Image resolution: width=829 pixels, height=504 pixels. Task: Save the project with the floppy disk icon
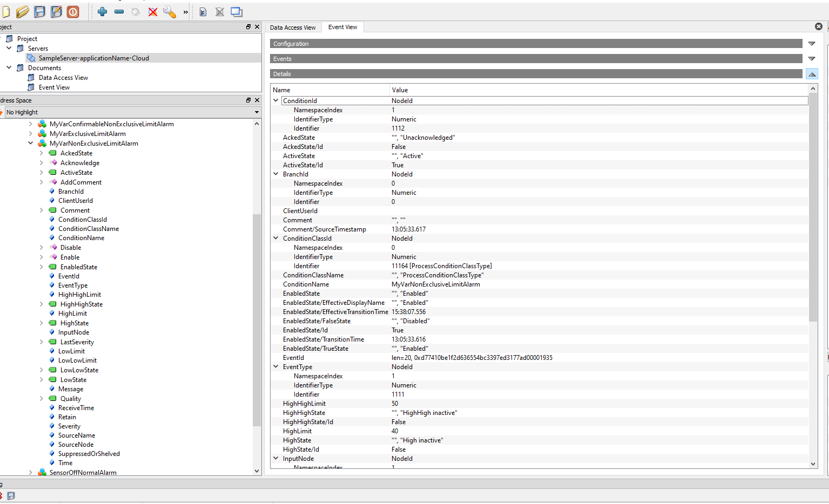click(39, 12)
